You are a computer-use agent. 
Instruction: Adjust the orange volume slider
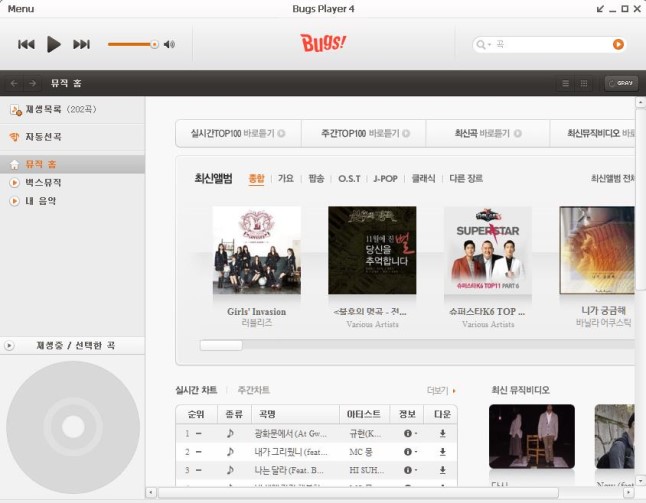154,44
